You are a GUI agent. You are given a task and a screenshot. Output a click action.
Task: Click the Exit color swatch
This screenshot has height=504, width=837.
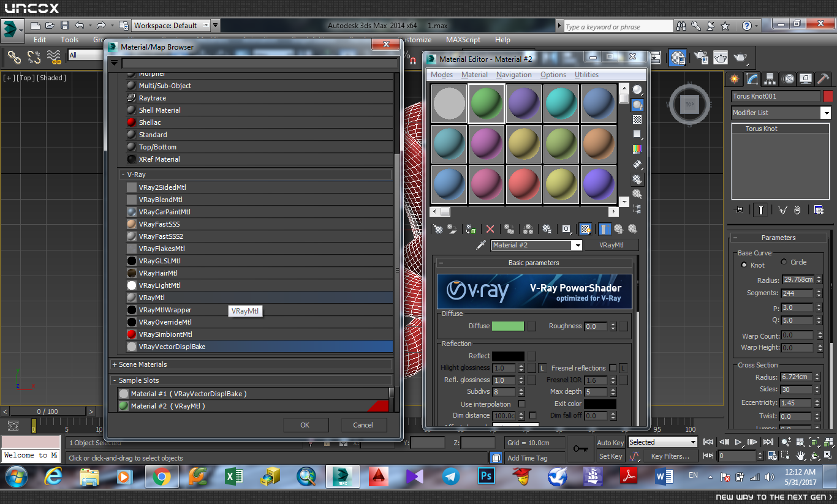point(600,404)
